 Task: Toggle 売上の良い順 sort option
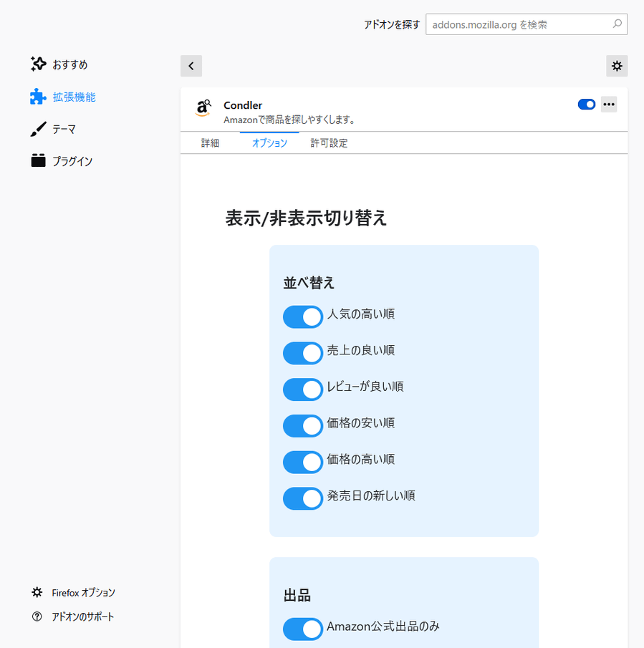[303, 353]
